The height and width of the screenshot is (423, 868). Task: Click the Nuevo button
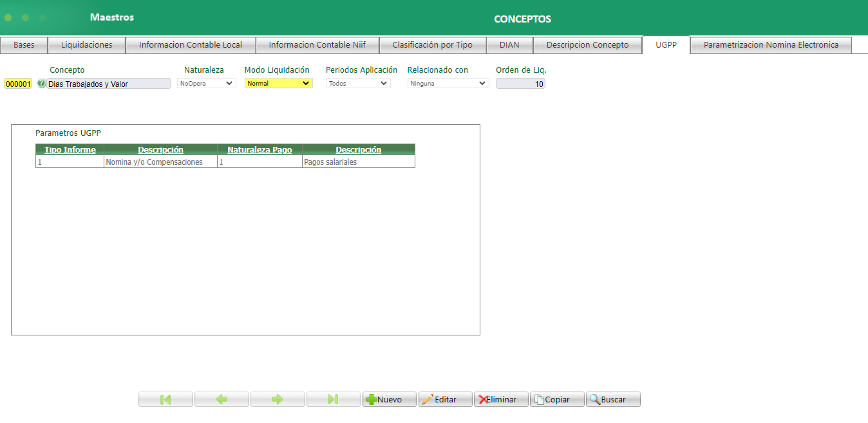pos(390,399)
